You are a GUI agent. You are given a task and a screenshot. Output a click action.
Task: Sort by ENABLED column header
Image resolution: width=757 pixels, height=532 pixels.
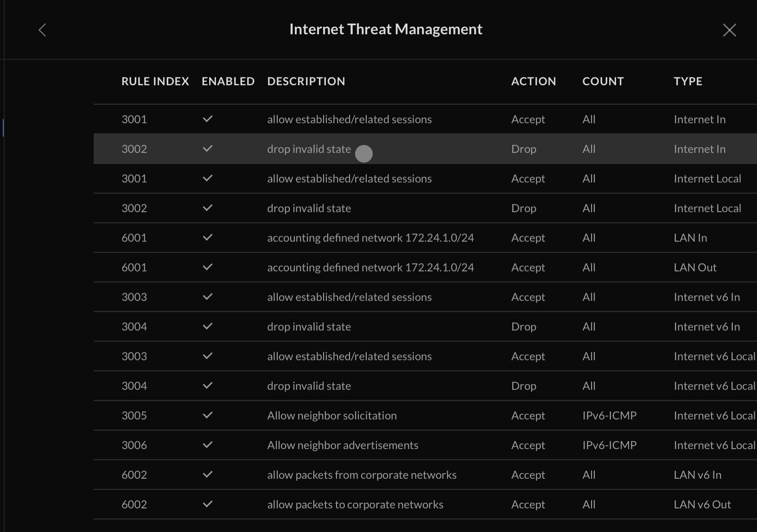(228, 81)
